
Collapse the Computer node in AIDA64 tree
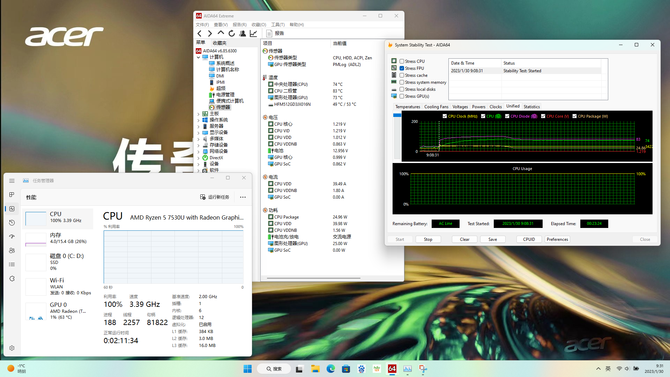point(199,57)
